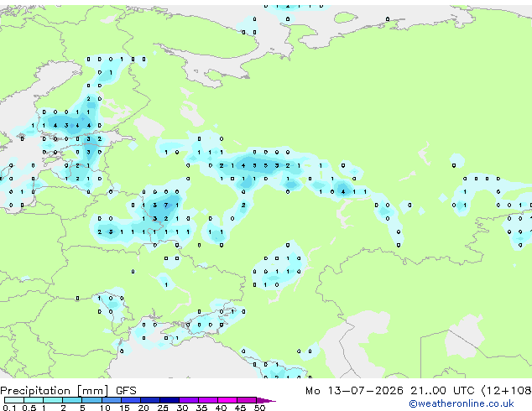
Task: Click the 'Precipitation [mm]' title text
Action: coord(55,391)
